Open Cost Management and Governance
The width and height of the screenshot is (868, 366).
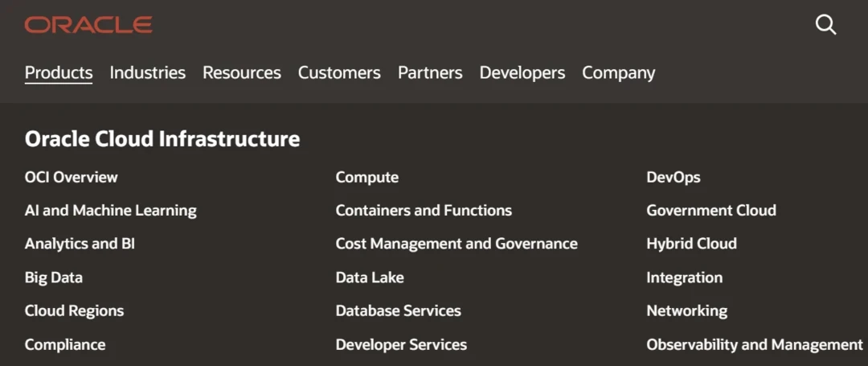click(457, 244)
